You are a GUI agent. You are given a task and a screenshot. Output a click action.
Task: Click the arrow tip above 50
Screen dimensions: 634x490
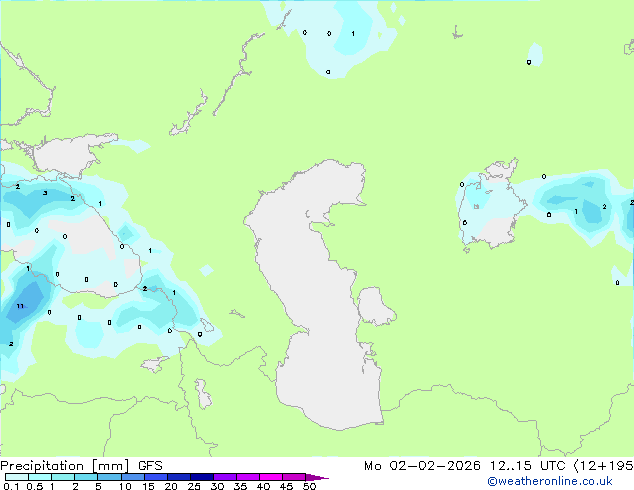click(317, 478)
